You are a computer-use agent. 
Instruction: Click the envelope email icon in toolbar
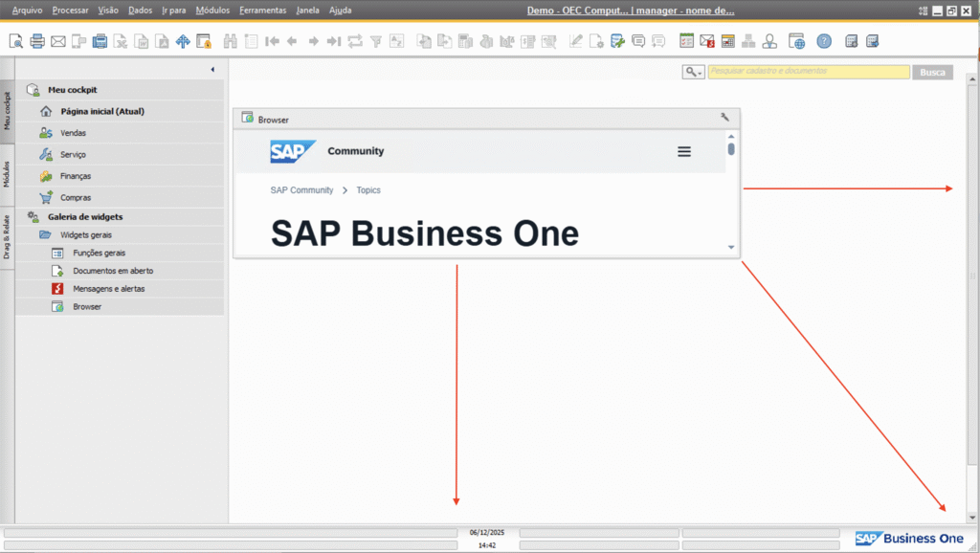click(58, 41)
